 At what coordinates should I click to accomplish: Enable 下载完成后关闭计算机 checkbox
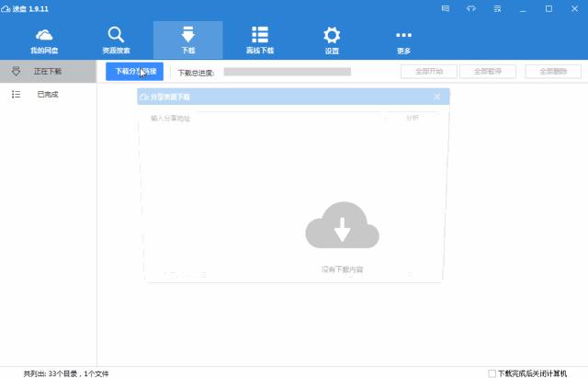492,373
